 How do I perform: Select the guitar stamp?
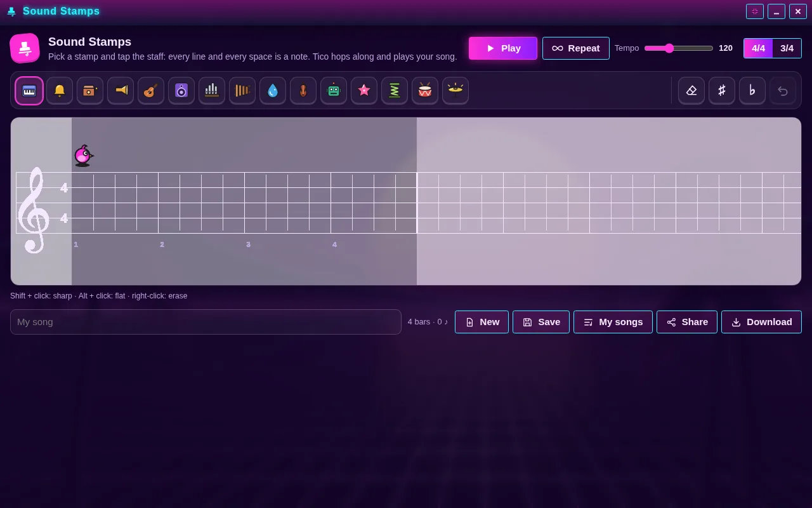pos(151,90)
